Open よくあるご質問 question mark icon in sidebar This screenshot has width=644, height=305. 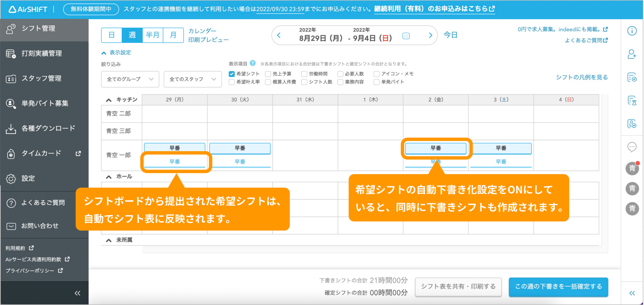[x=11, y=203]
